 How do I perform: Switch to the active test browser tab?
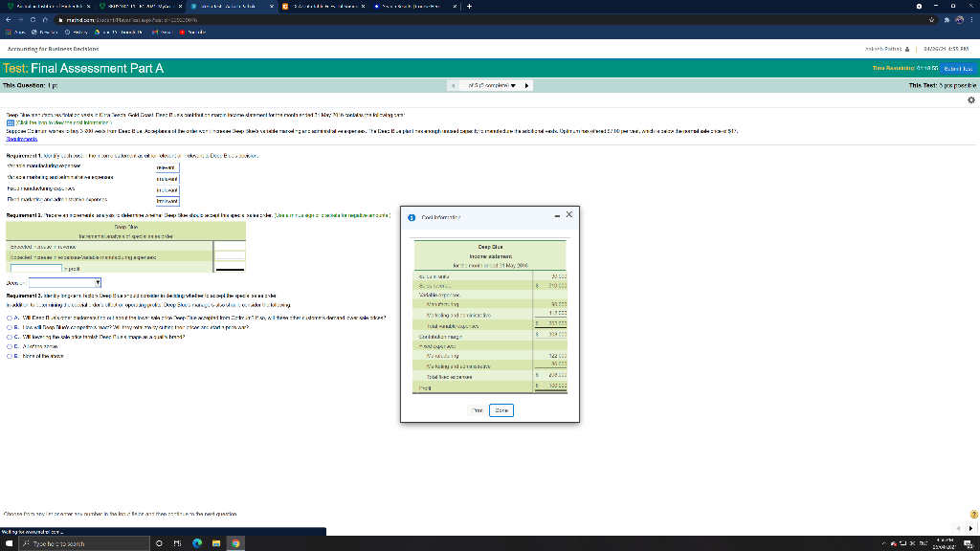[232, 7]
